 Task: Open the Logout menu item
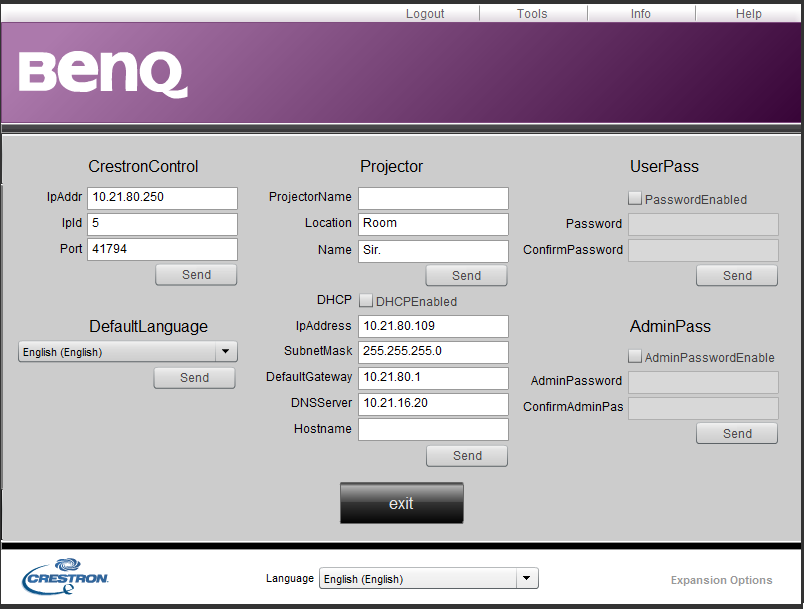tap(425, 14)
